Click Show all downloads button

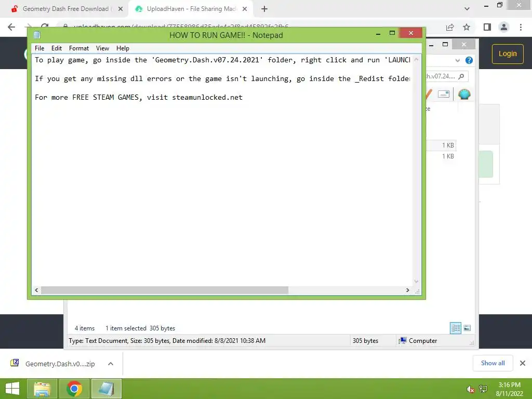[x=493, y=363]
